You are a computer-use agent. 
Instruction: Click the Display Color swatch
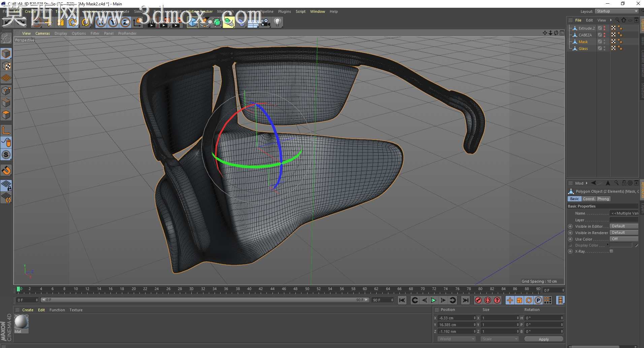621,245
